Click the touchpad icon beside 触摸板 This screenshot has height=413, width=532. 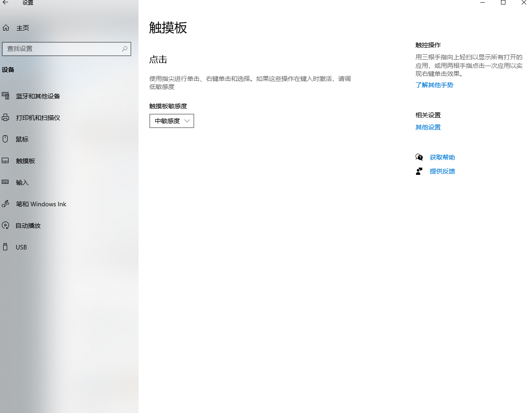coord(5,161)
